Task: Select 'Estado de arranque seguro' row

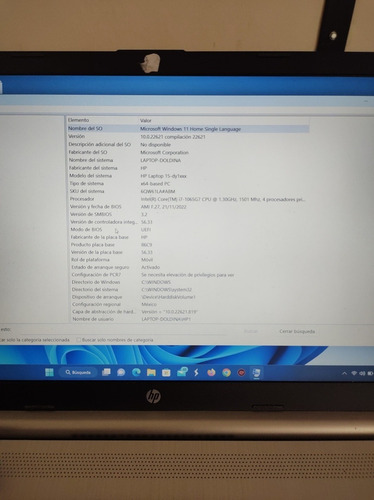Action: click(189, 267)
